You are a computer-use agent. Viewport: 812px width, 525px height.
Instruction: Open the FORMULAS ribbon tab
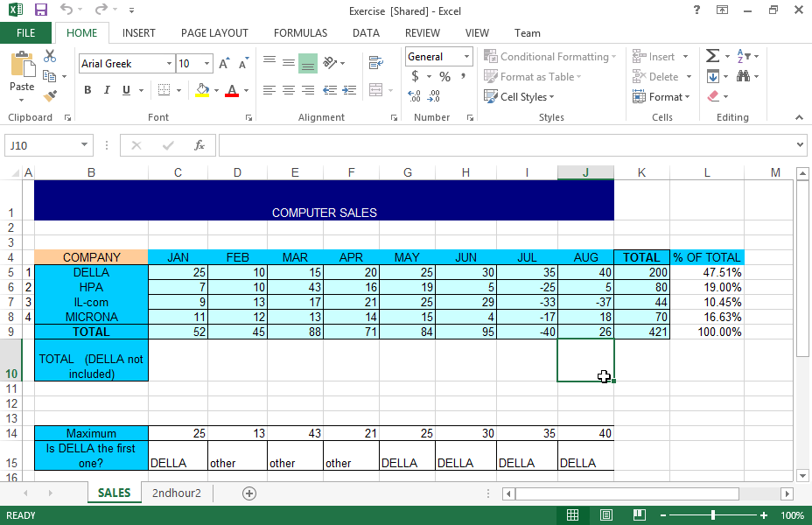point(300,33)
